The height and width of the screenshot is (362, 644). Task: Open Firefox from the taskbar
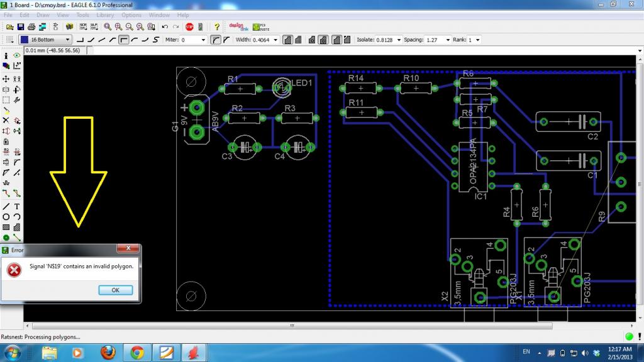(108, 352)
